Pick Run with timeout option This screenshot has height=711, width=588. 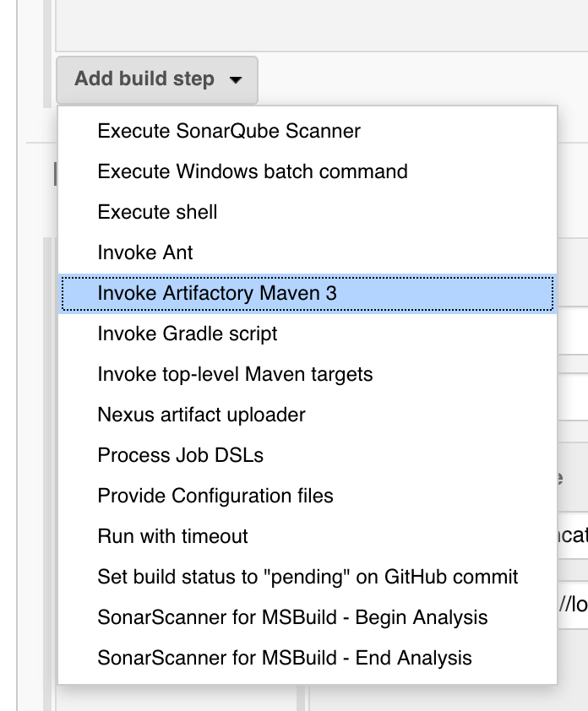point(173,536)
